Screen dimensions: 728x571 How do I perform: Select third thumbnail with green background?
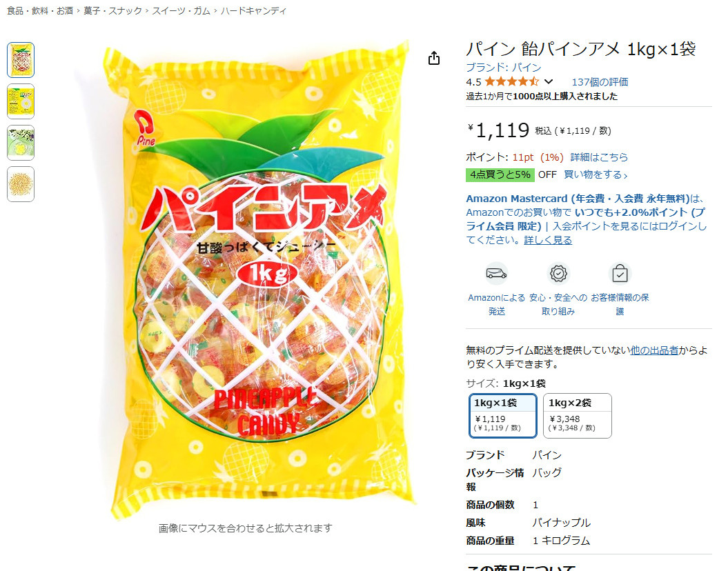21,142
